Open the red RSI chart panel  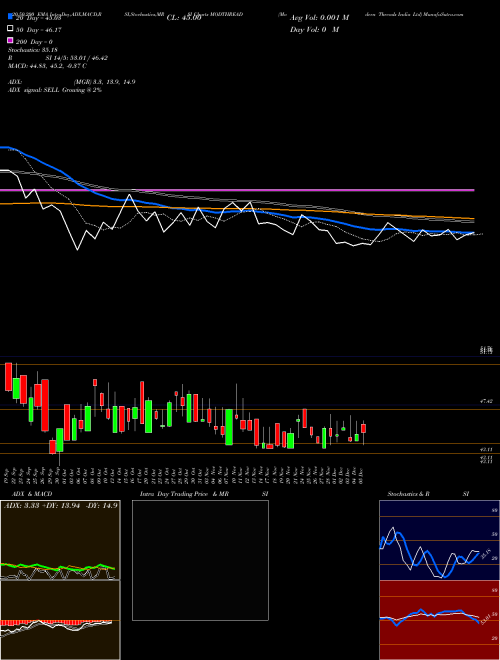click(439, 620)
